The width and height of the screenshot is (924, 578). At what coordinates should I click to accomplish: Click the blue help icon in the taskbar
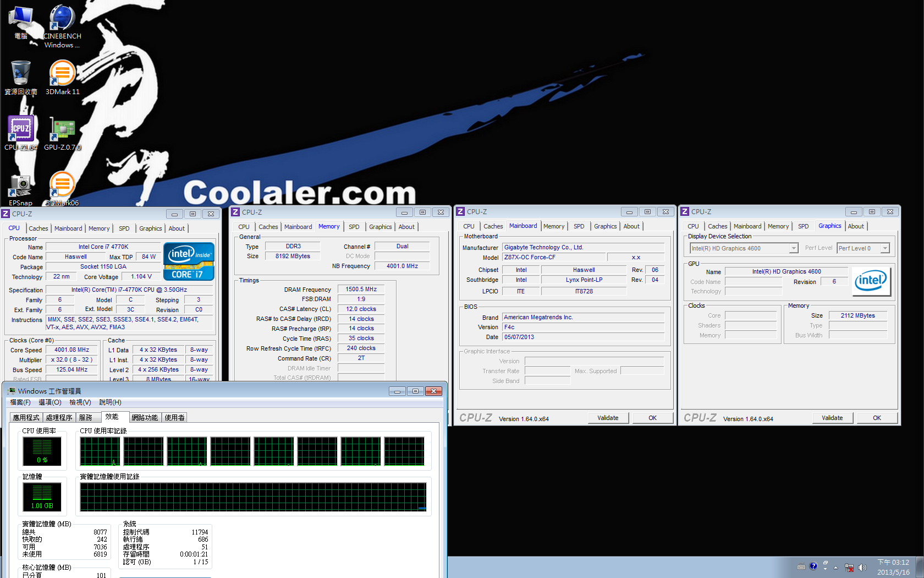click(813, 566)
